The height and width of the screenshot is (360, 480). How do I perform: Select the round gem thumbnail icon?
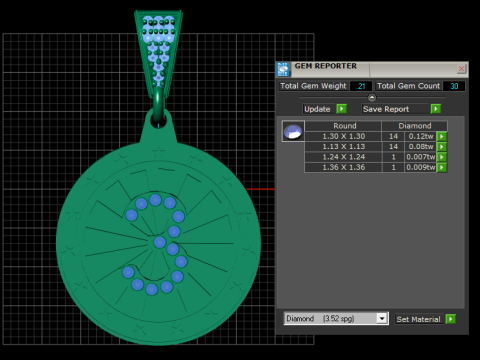click(293, 131)
